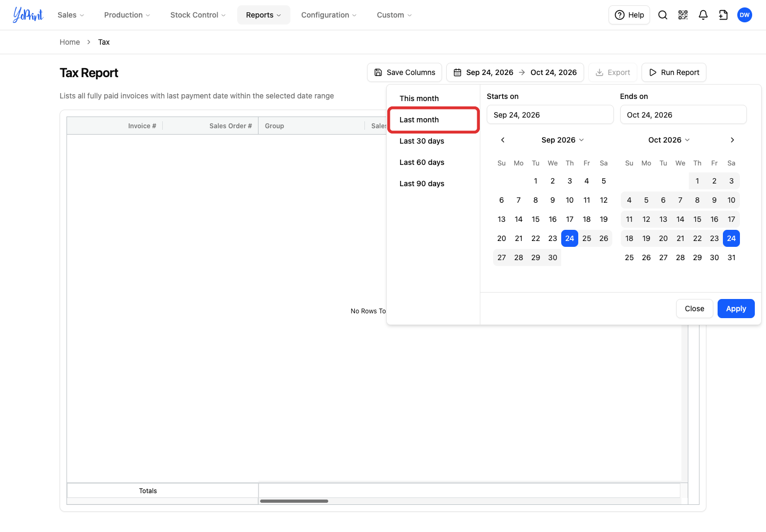
Task: Click the Ends on date field
Action: 684,115
